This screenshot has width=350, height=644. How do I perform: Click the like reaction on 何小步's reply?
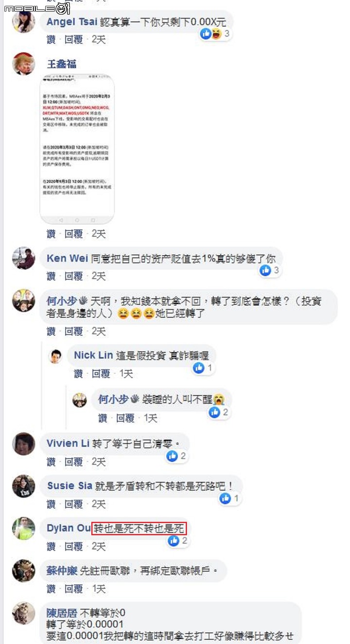point(215,412)
